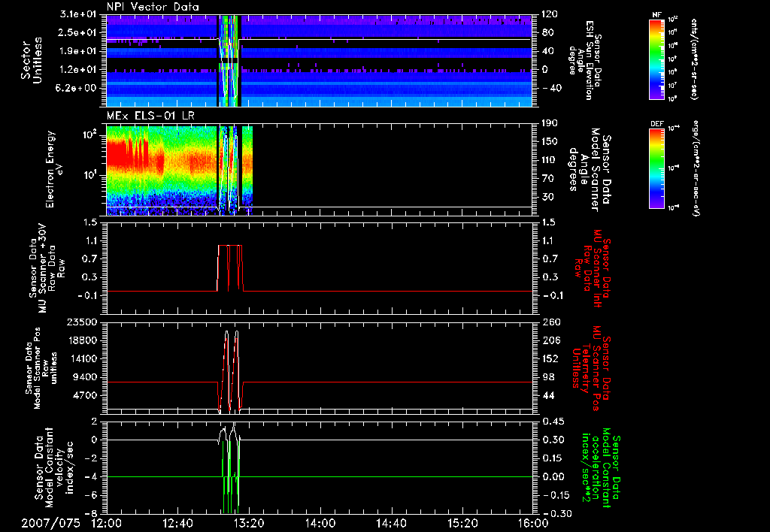This screenshot has height=532, width=770.
Task: Click the "Sector Unitless" axis label
Action: tap(32, 60)
